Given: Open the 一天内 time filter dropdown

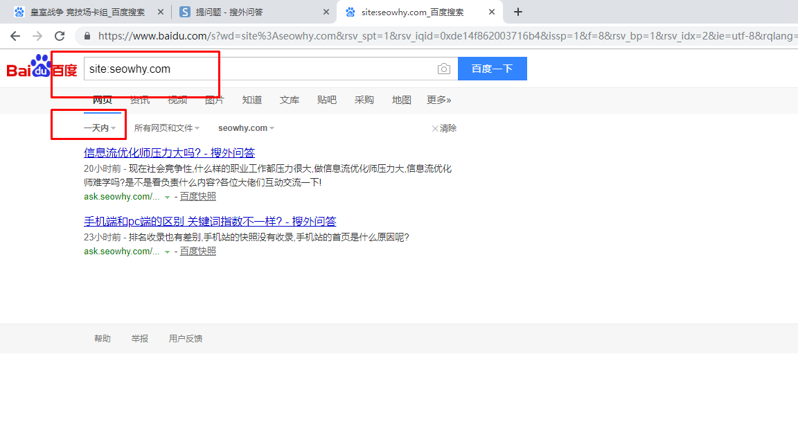Looking at the screenshot, I should pos(100,128).
